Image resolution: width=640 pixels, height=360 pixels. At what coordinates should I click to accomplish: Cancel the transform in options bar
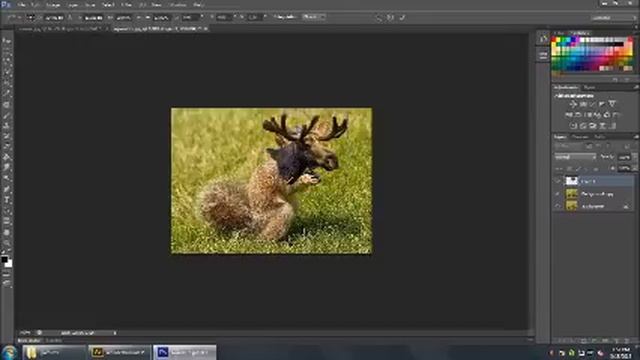pos(391,18)
